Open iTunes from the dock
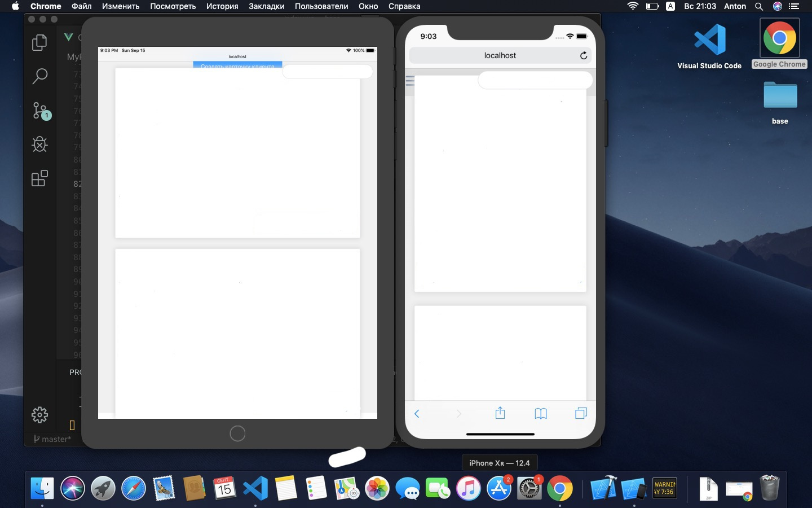The image size is (812, 508). (469, 488)
